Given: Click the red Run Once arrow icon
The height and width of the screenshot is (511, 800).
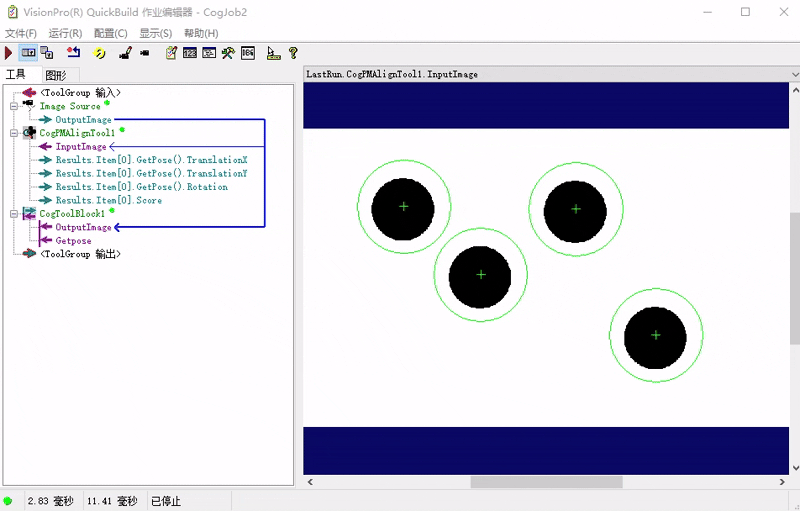Looking at the screenshot, I should [x=9, y=53].
